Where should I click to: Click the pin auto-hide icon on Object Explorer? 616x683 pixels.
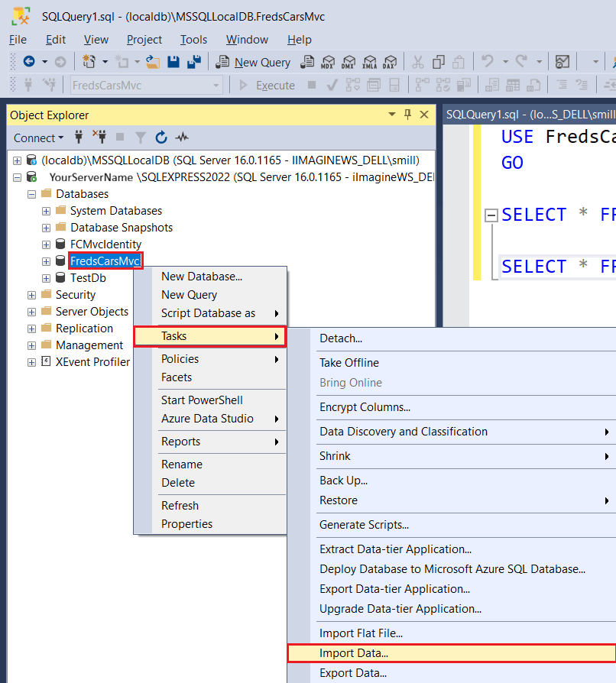point(408,115)
